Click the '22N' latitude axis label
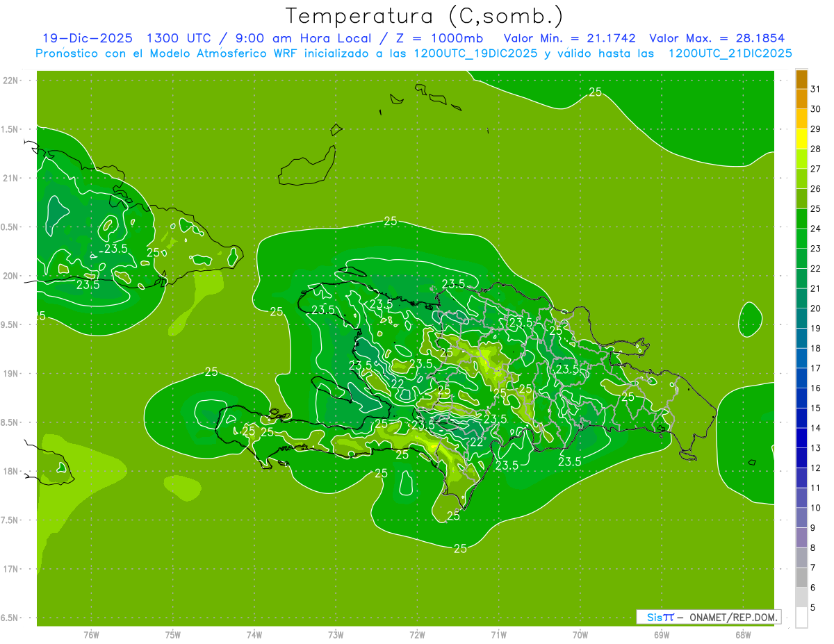The height and width of the screenshot is (644, 834). click(x=11, y=81)
